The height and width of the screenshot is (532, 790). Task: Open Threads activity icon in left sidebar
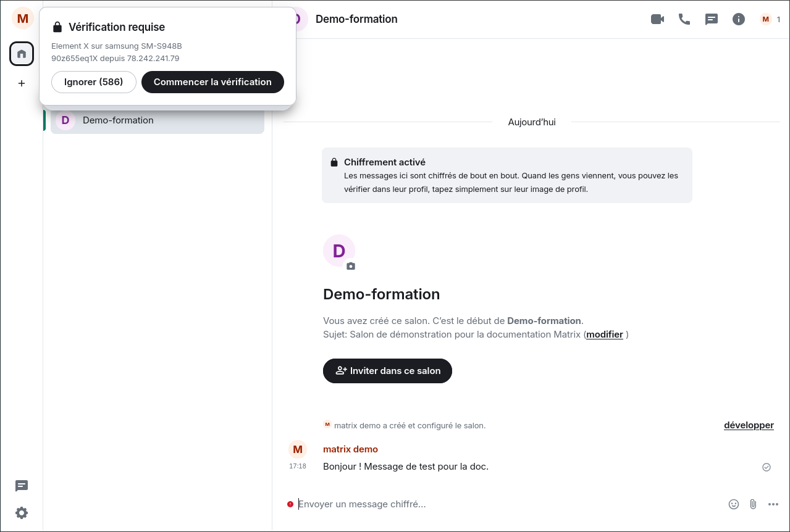click(x=22, y=486)
